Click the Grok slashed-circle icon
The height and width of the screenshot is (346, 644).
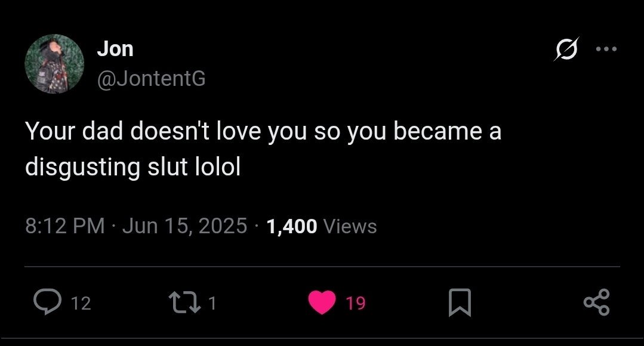(566, 49)
